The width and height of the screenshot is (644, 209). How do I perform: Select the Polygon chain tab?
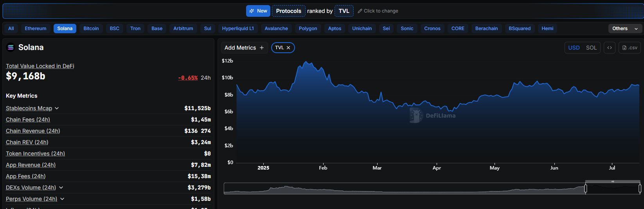click(308, 29)
